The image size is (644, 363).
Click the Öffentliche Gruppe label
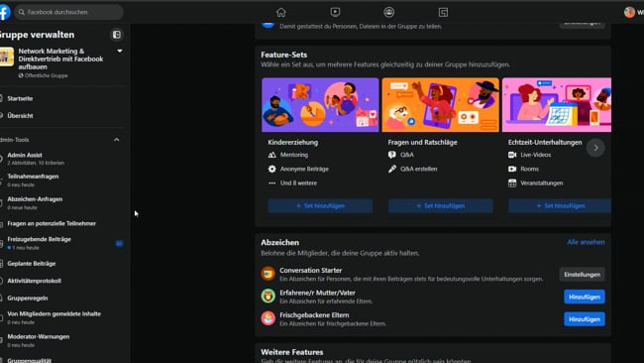[46, 75]
